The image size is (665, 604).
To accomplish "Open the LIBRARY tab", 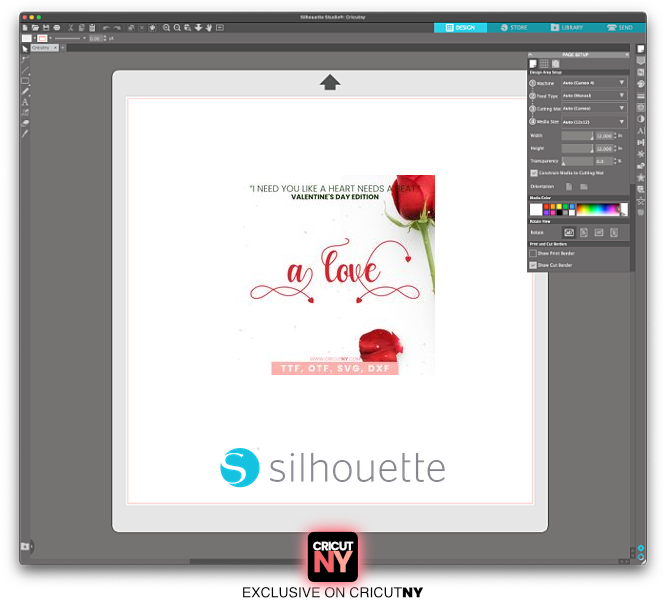I will tap(567, 28).
